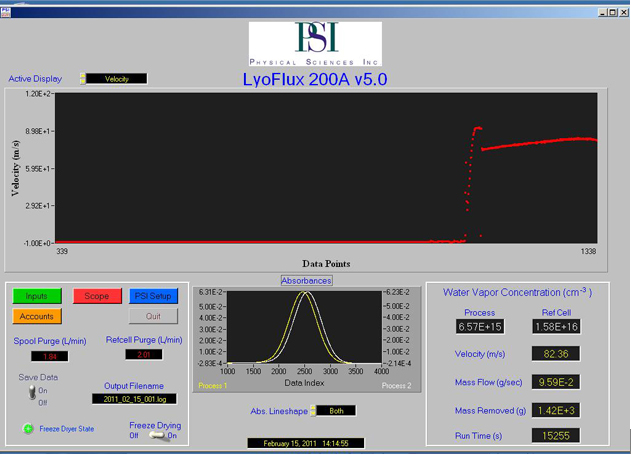Click the Water Vapor Concentration heading
This screenshot has height=454, width=631.
click(x=517, y=293)
